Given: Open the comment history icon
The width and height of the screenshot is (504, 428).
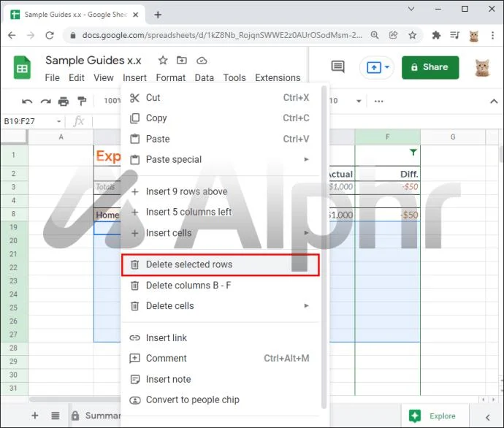Looking at the screenshot, I should tap(337, 67).
